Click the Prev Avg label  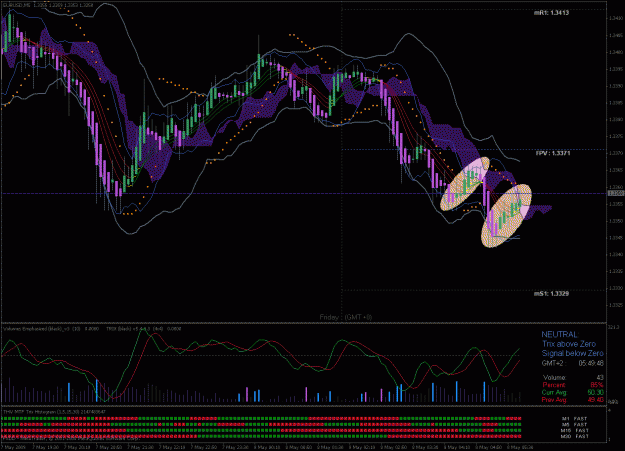554,400
